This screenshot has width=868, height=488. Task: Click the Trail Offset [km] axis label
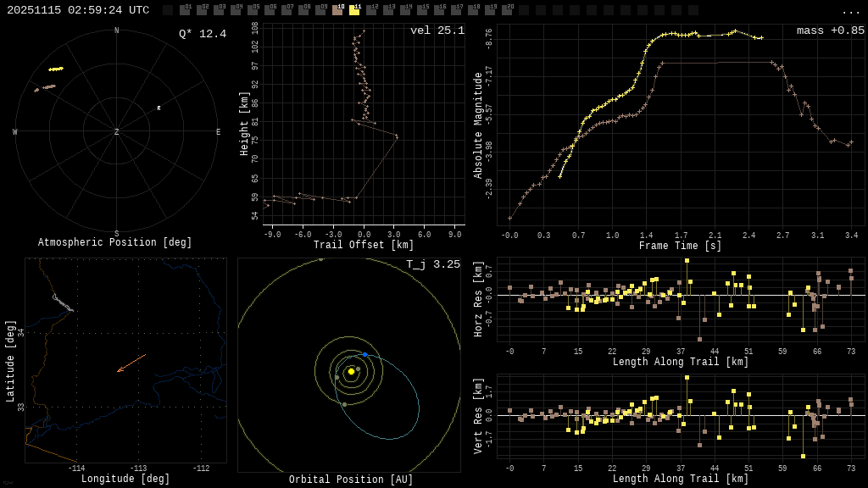(x=363, y=245)
